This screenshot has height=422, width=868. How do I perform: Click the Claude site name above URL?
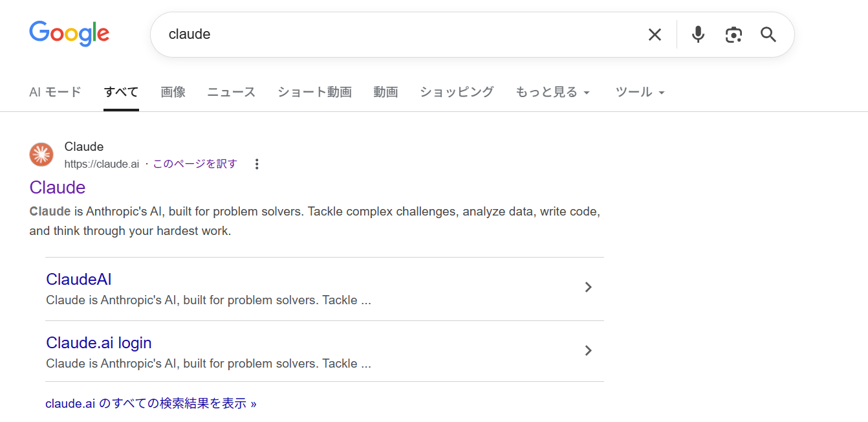[84, 146]
